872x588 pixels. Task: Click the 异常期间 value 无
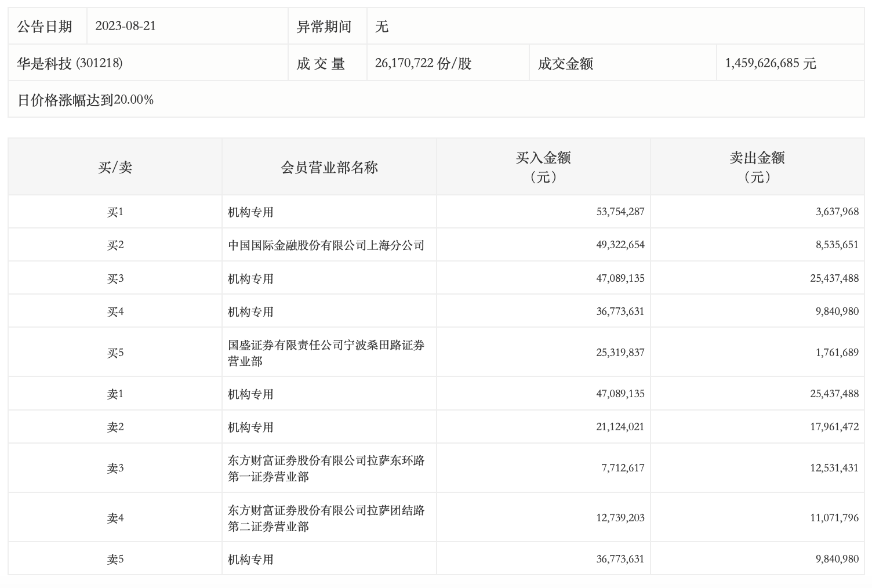381,27
